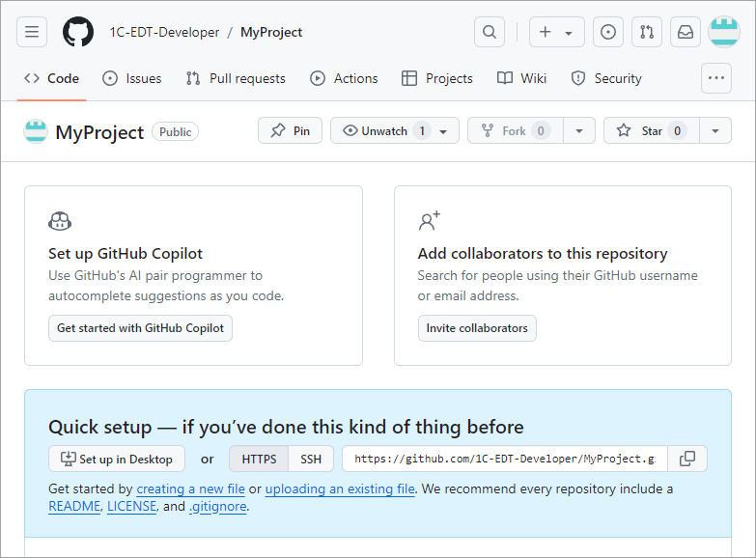The image size is (756, 558).
Task: Open the hamburger navigation menu
Action: pos(32,32)
